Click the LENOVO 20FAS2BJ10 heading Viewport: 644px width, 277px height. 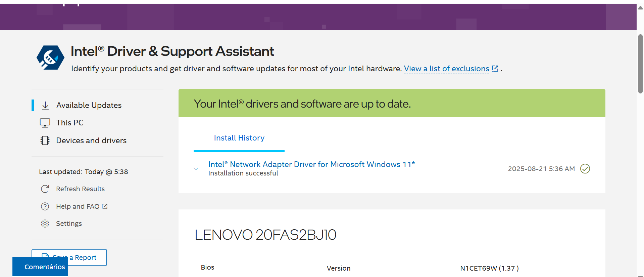coord(265,235)
